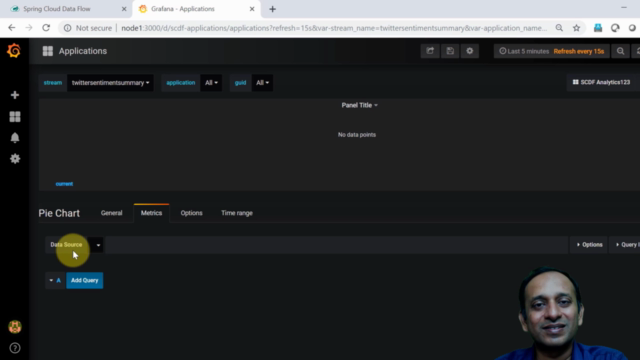Click the current legend link in panel
The width and height of the screenshot is (640, 360).
tap(64, 184)
